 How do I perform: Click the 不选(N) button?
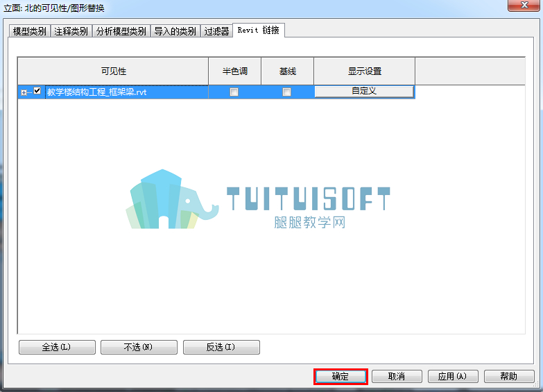click(139, 347)
